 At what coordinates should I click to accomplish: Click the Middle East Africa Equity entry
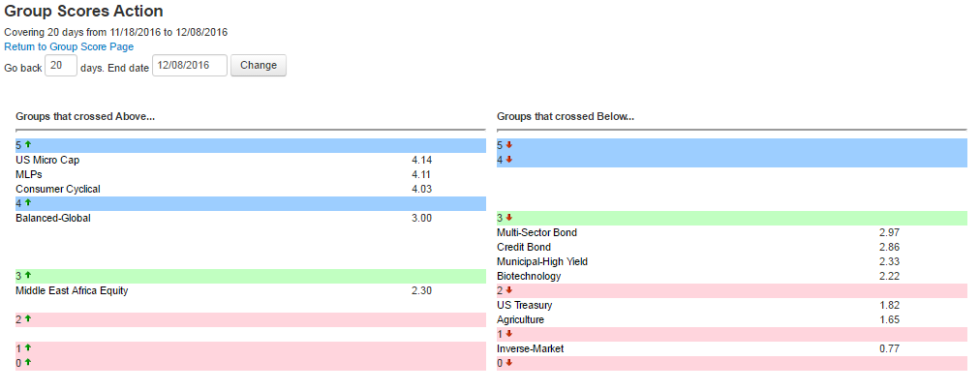[x=72, y=290]
